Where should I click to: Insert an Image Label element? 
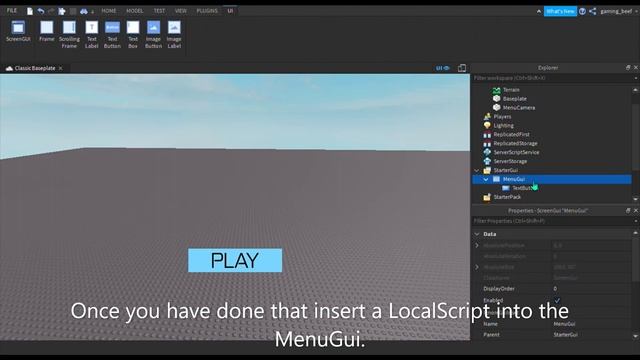click(174, 35)
